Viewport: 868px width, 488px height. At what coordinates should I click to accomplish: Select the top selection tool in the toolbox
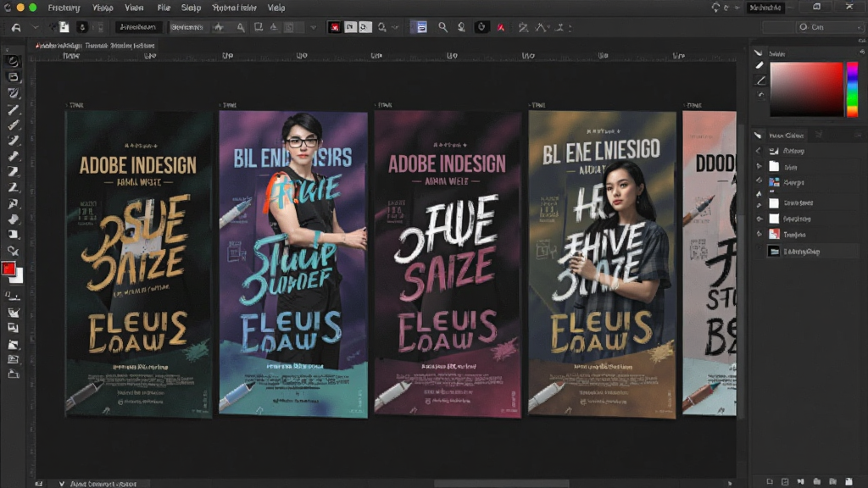pyautogui.click(x=13, y=61)
